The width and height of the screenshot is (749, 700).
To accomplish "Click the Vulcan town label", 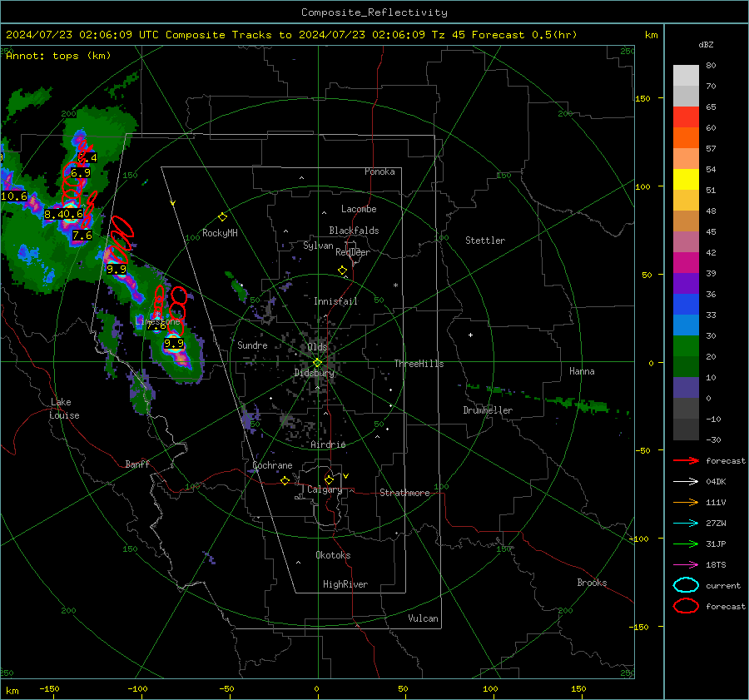I will coord(423,618).
